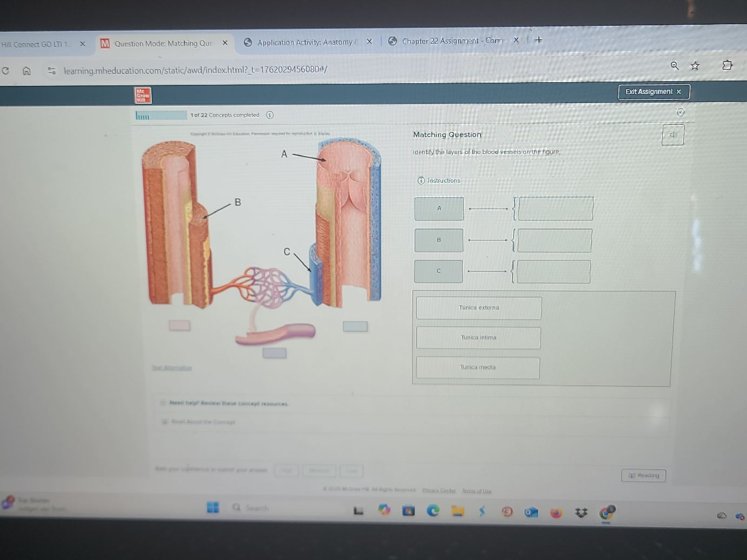The image size is (747, 560).
Task: Switch to the Chapter 22 Assignment tab
Action: pos(452,41)
